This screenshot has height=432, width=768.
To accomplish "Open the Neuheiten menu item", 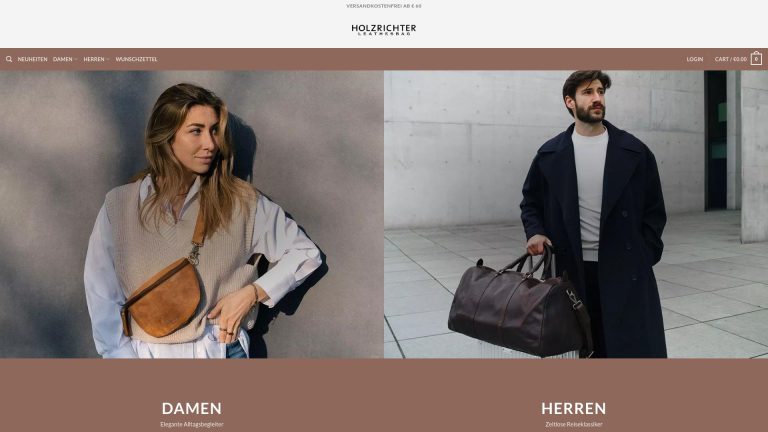I will pyautogui.click(x=32, y=59).
